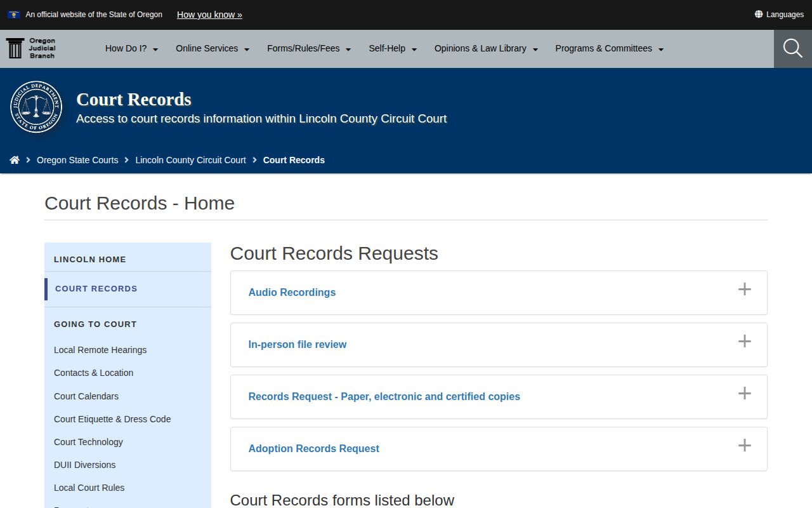
Task: Open the search magnifier icon
Action: pos(793,48)
